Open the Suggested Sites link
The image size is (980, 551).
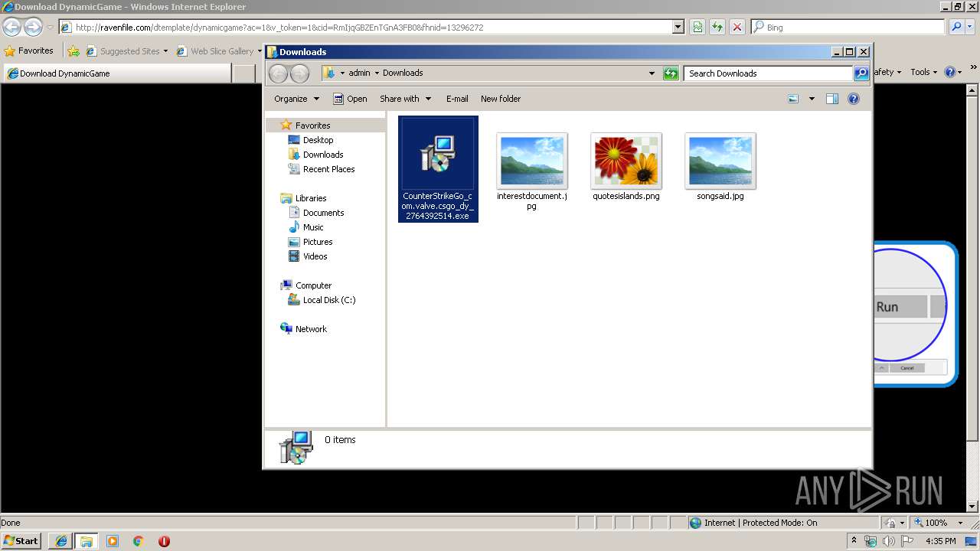pos(126,51)
